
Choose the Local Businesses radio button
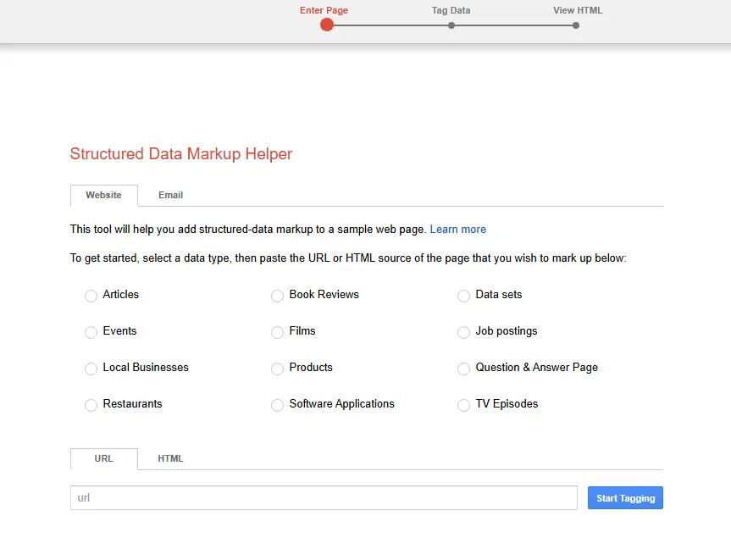[91, 369]
